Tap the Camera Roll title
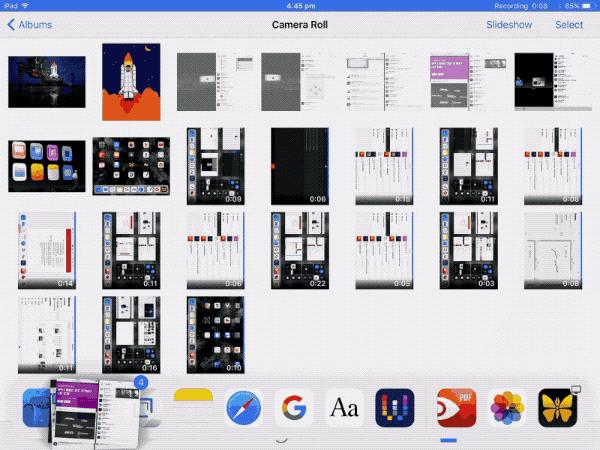This screenshot has width=600, height=450. coord(300,25)
